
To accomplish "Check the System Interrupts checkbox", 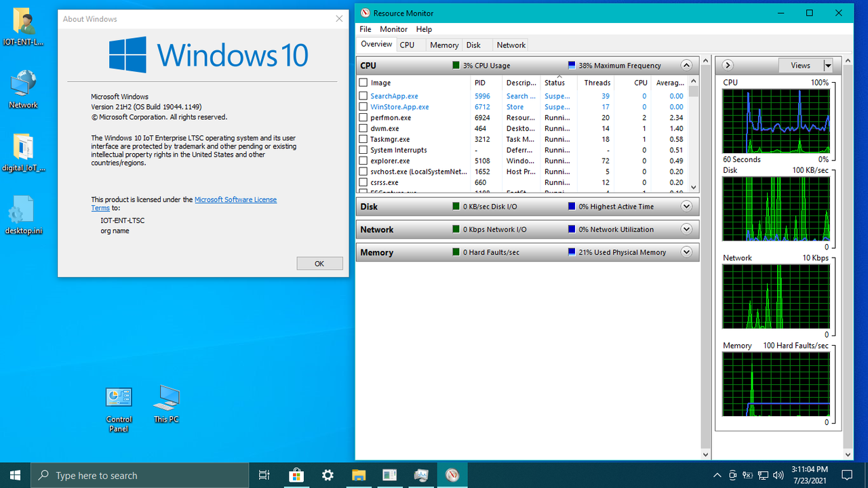I will 363,150.
